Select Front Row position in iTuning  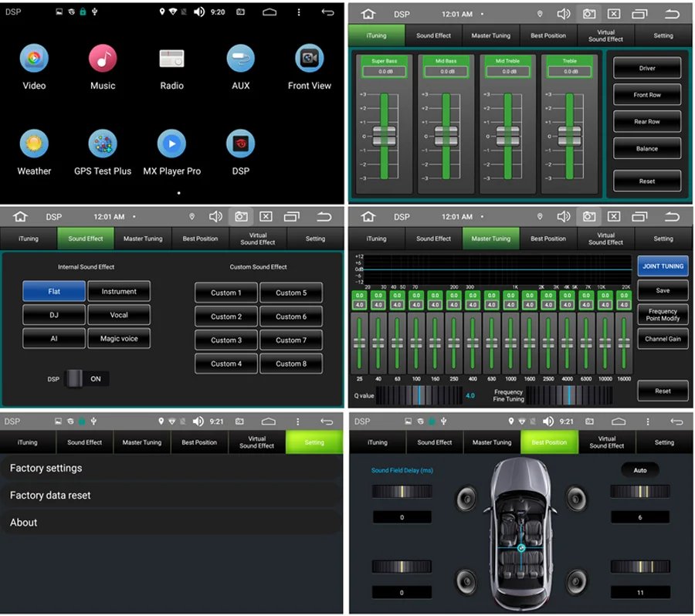click(x=647, y=95)
